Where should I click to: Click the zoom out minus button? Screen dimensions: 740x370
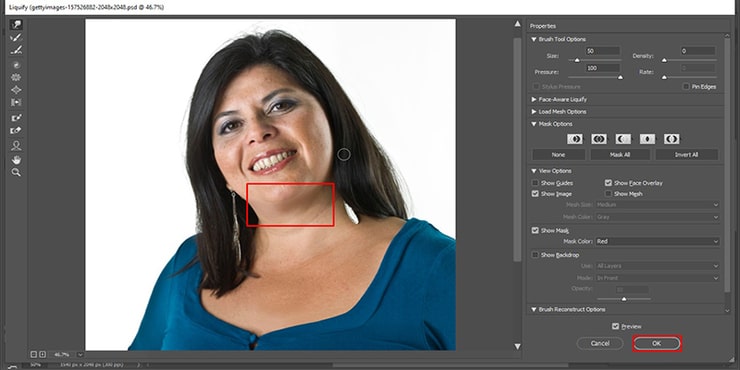[34, 354]
